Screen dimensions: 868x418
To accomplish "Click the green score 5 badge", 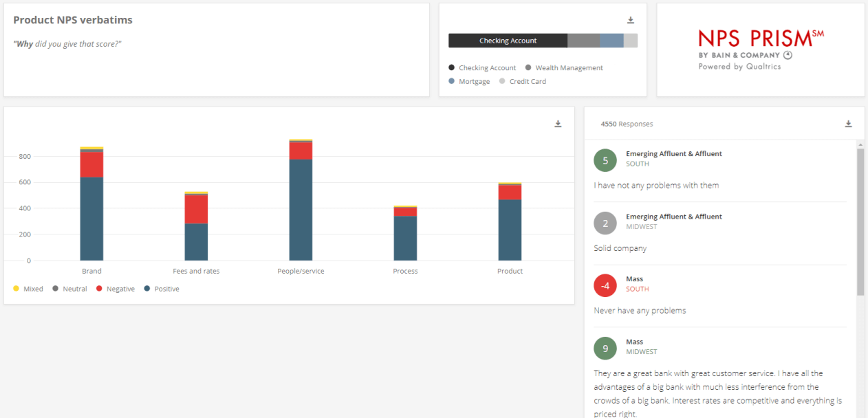I will (x=605, y=161).
